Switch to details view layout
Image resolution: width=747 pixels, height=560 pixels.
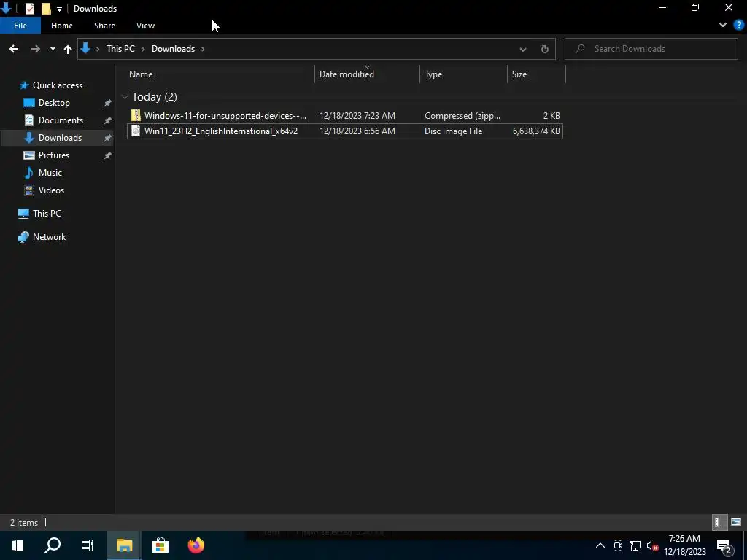pyautogui.click(x=719, y=522)
